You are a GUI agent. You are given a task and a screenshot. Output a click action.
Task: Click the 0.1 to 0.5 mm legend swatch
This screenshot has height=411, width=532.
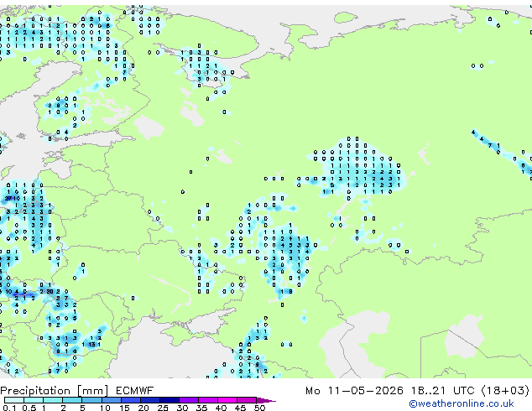point(14,400)
